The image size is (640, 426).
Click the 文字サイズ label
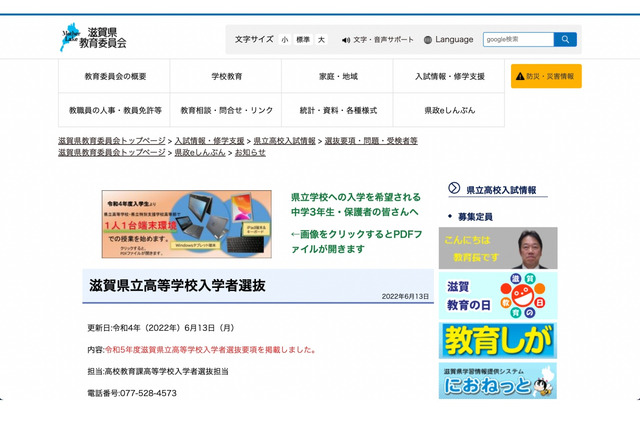point(254,40)
